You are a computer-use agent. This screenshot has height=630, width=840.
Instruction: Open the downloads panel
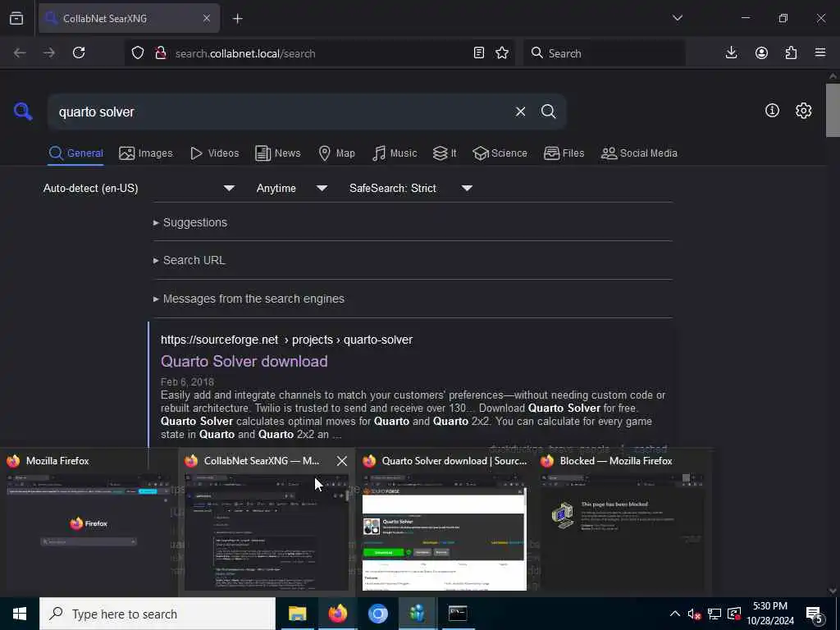731,53
